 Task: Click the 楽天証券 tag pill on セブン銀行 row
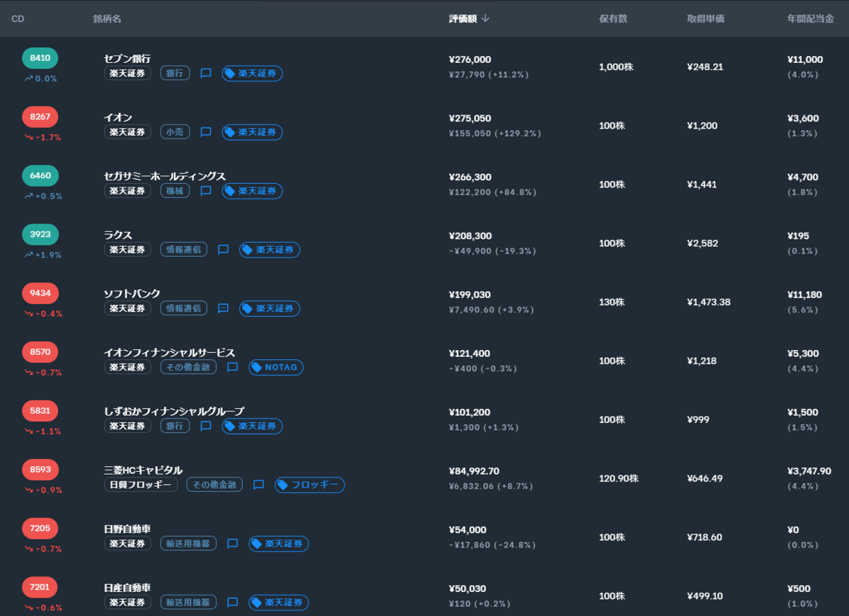click(252, 73)
